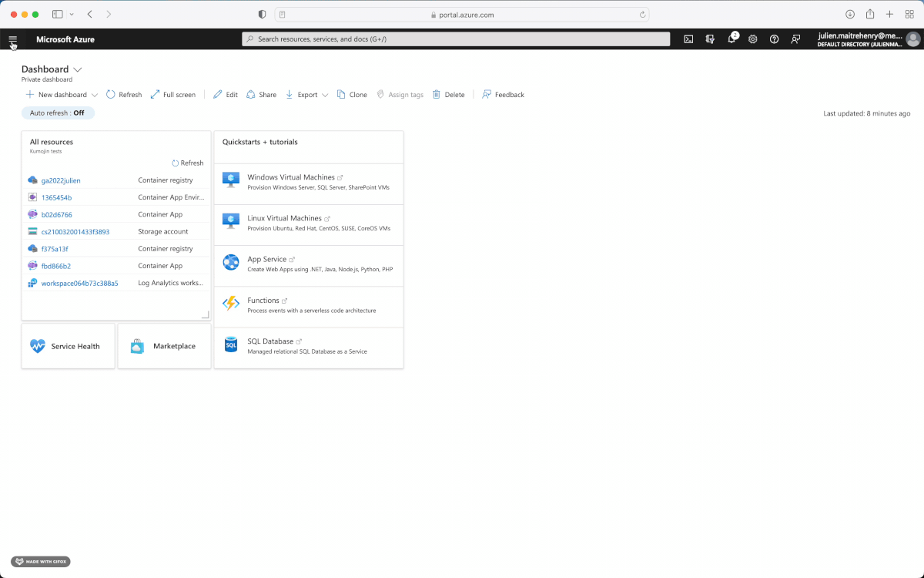Click the All resources tile resize handle
This screenshot has height=578, width=924.
pos(205,314)
